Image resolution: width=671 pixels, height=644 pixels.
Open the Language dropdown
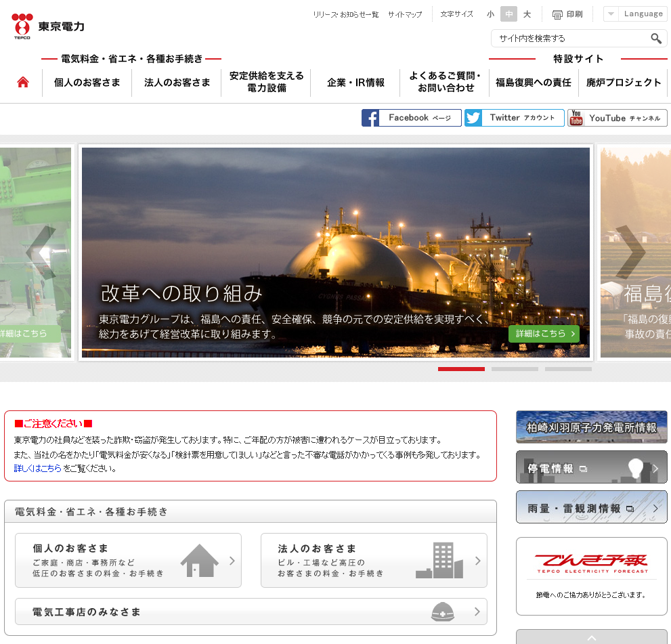(x=636, y=12)
